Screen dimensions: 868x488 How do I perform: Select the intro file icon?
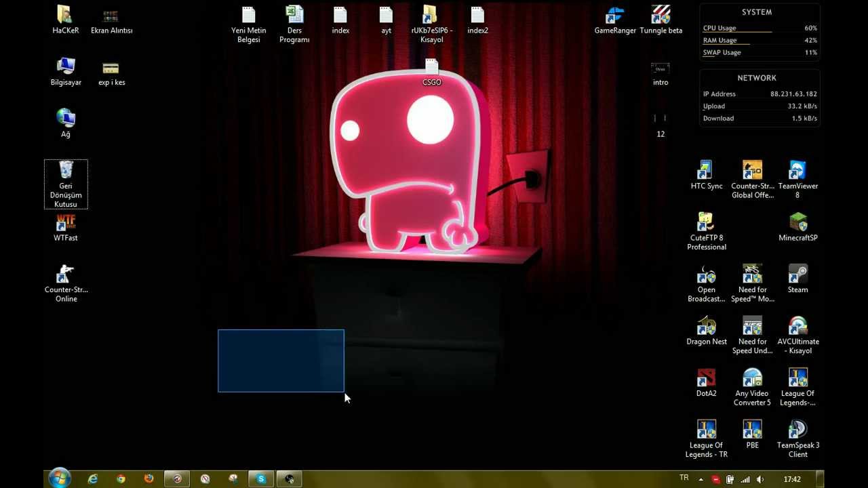(660, 73)
